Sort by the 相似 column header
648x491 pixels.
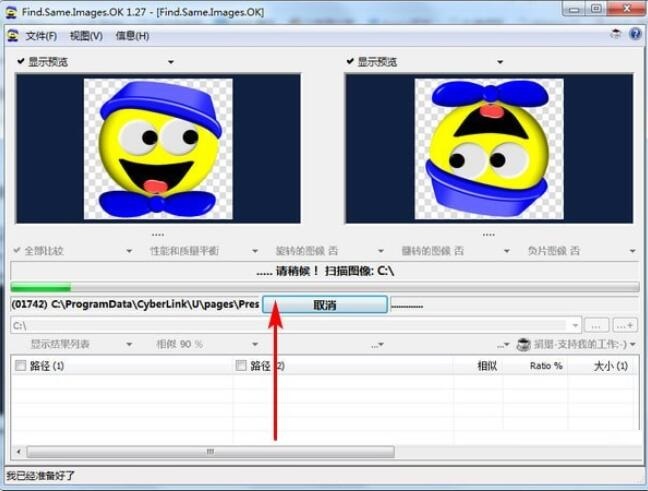coord(487,366)
